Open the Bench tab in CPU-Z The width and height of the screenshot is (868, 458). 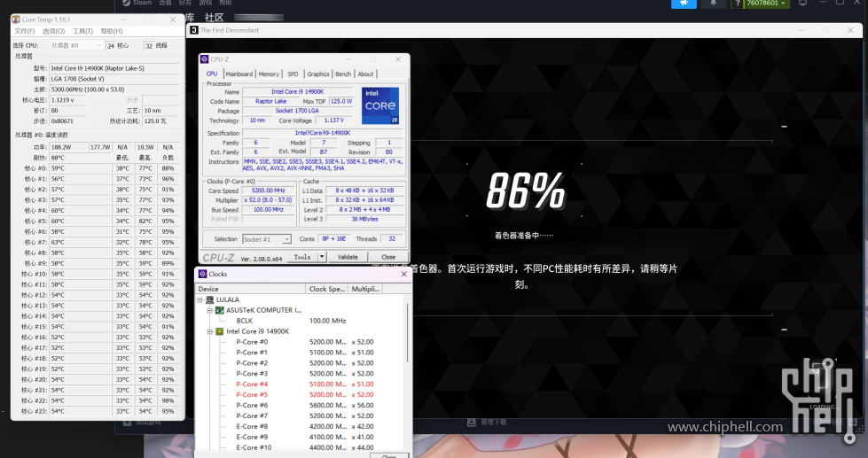[343, 74]
